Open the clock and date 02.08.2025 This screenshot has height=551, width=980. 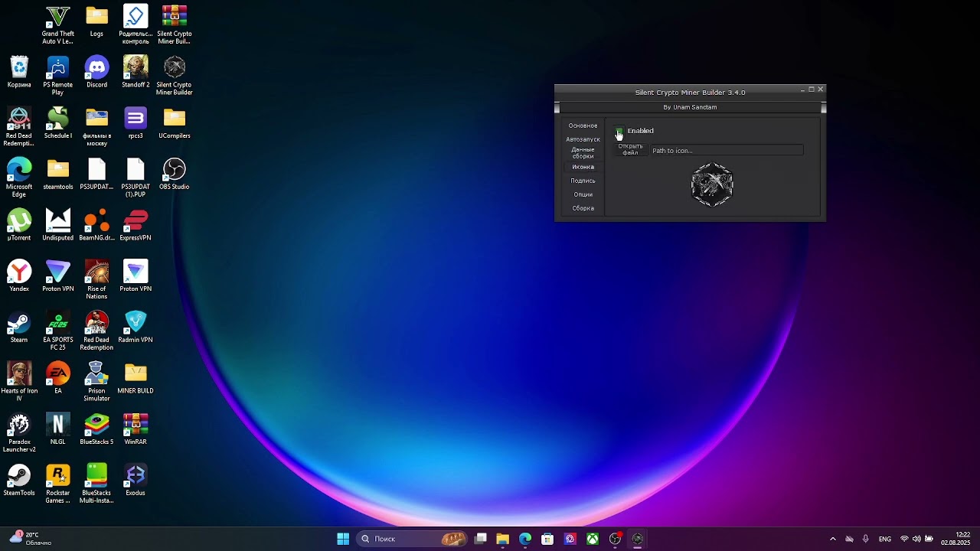[955, 539]
